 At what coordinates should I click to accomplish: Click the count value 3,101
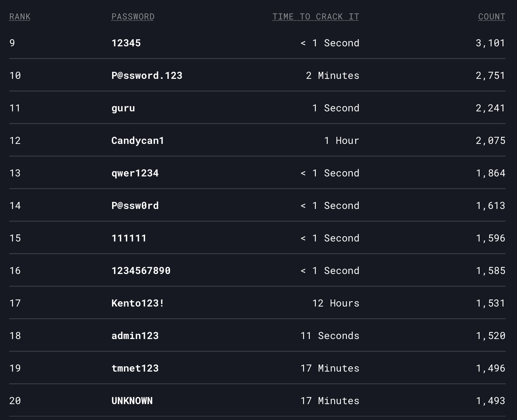pos(490,43)
